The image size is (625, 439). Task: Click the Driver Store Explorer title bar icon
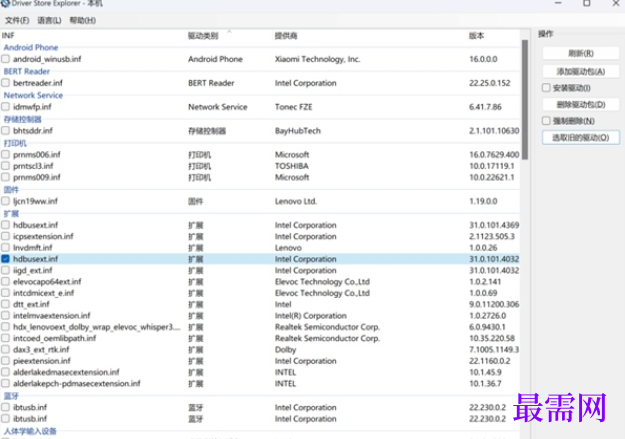coord(5,3)
